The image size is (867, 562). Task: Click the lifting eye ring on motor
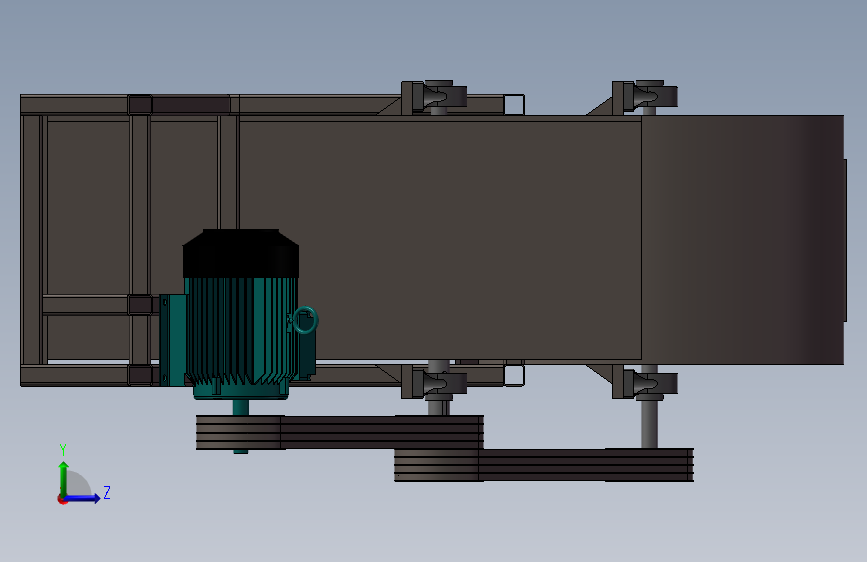(x=305, y=320)
